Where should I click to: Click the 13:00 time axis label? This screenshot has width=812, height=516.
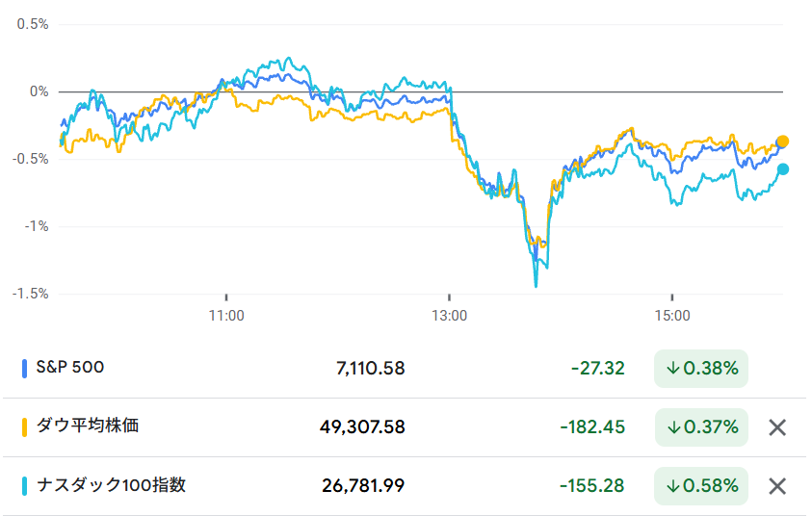(450, 315)
